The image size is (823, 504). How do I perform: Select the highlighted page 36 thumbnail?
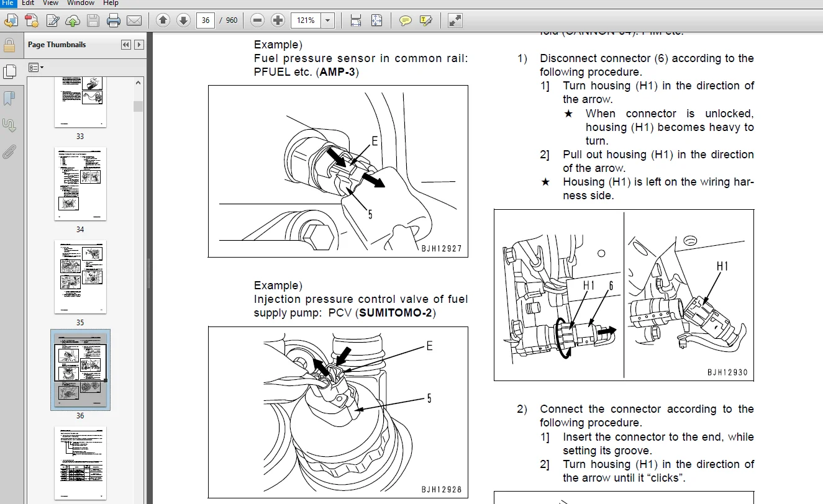coord(80,370)
